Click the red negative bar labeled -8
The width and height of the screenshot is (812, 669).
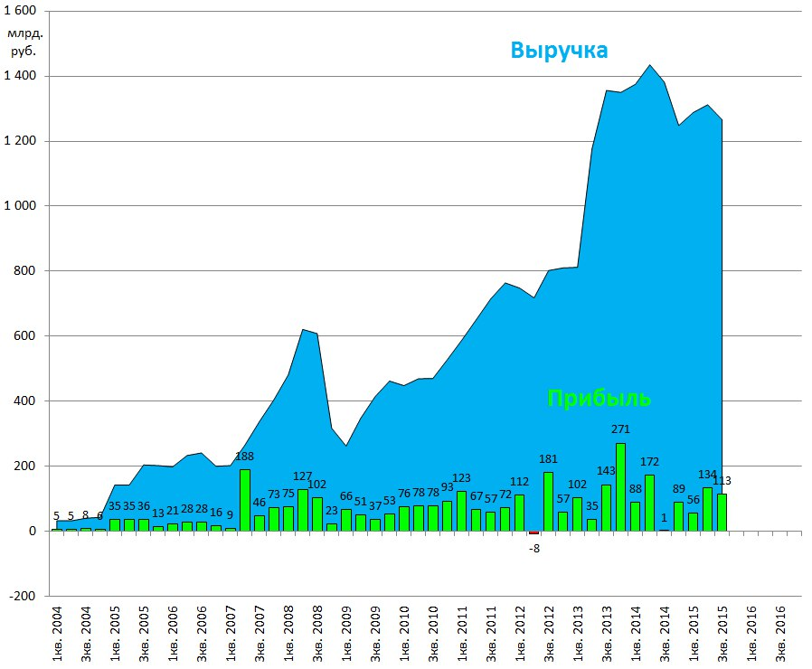click(533, 533)
